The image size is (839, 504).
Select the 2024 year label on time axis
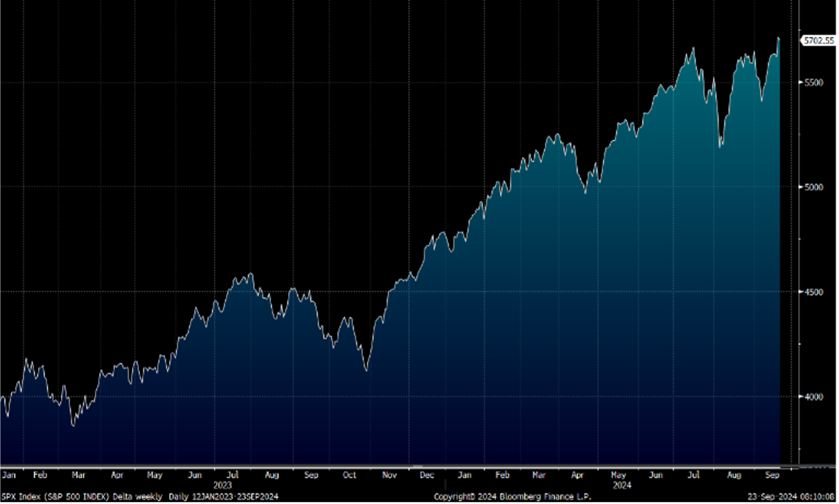click(621, 485)
